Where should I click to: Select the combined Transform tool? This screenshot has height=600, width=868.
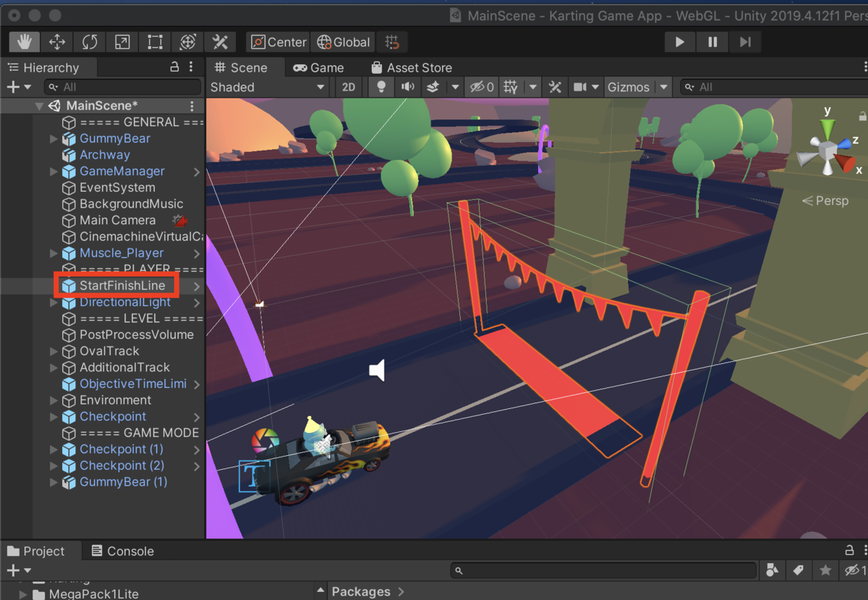(x=187, y=42)
